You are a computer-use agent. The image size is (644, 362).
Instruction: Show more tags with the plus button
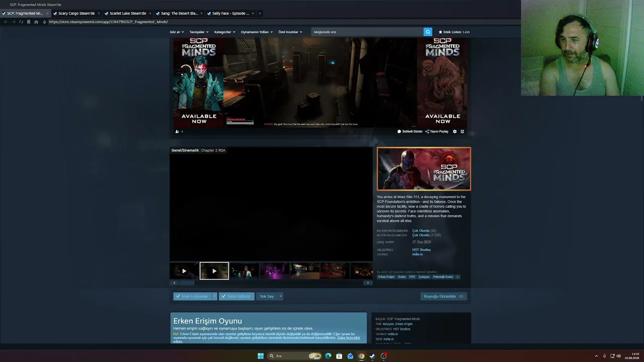pyautogui.click(x=457, y=277)
